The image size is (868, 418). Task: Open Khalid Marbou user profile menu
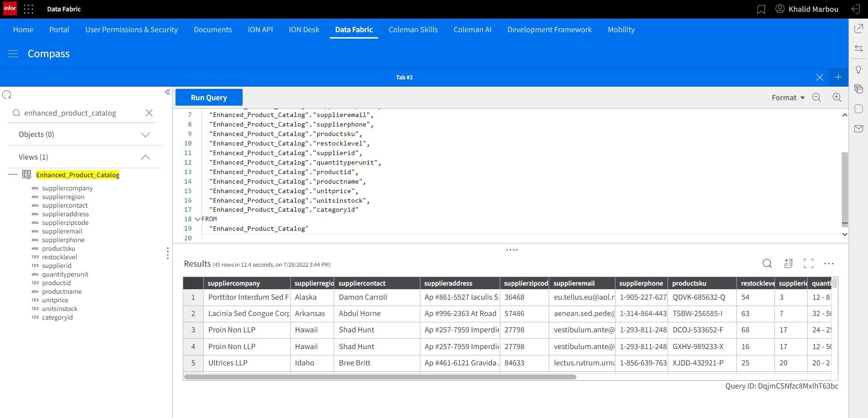click(807, 9)
